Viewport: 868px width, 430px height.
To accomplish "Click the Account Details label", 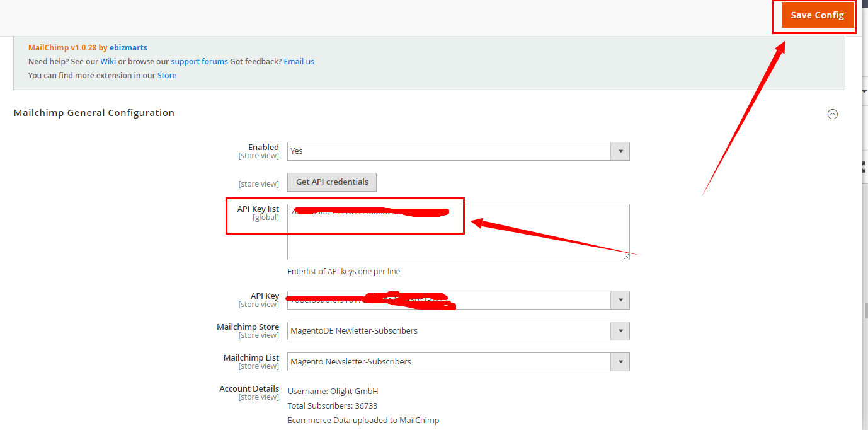I will [x=249, y=389].
